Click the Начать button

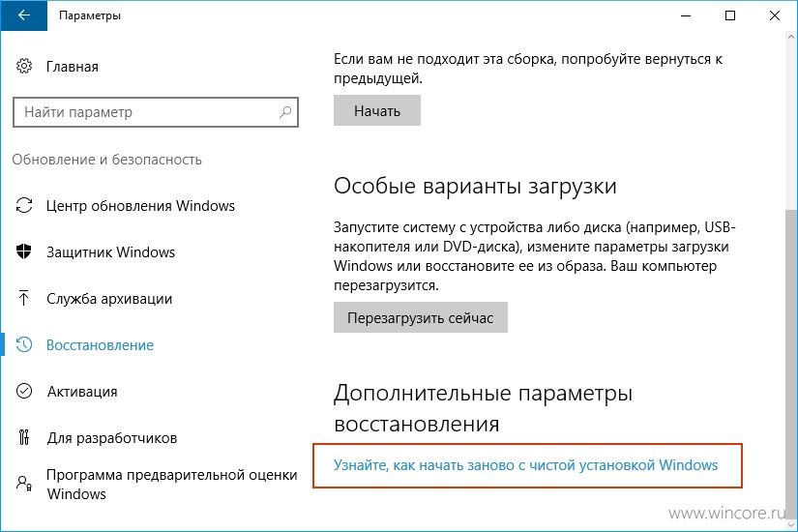tap(377, 110)
